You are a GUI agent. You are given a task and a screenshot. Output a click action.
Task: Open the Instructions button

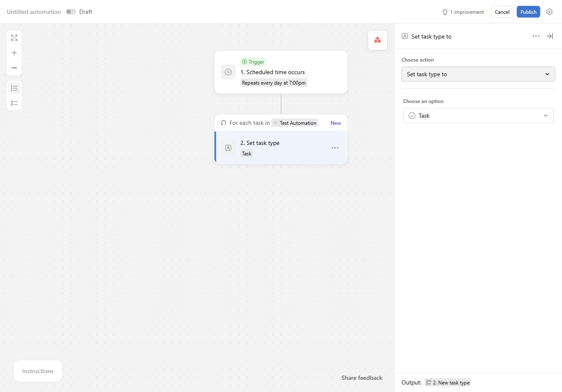point(38,371)
